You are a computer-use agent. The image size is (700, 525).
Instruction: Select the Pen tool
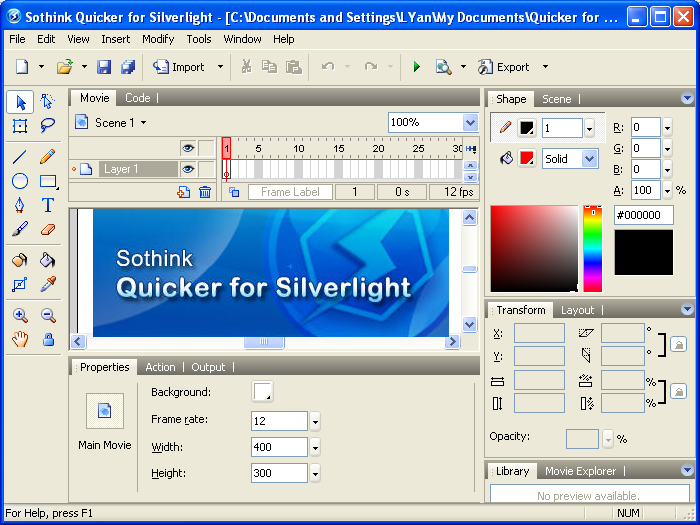click(x=20, y=205)
